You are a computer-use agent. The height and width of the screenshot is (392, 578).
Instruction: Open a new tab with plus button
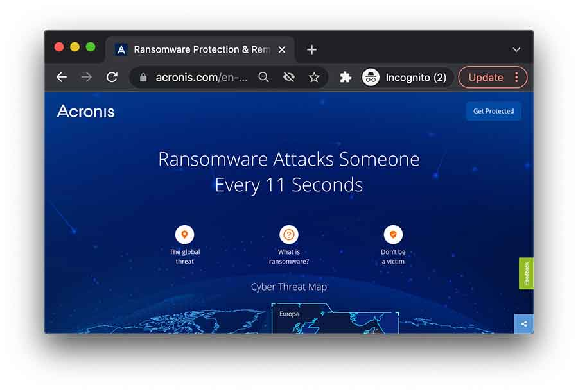coord(311,49)
